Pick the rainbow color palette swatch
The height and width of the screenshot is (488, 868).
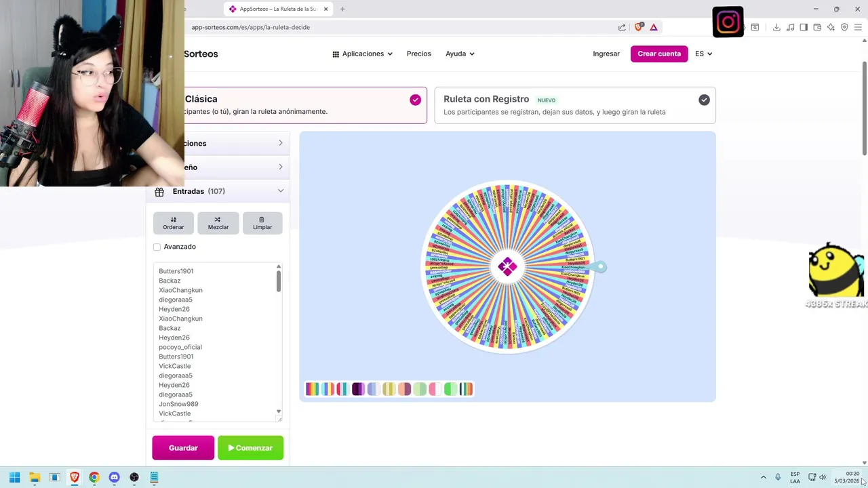[x=312, y=389]
